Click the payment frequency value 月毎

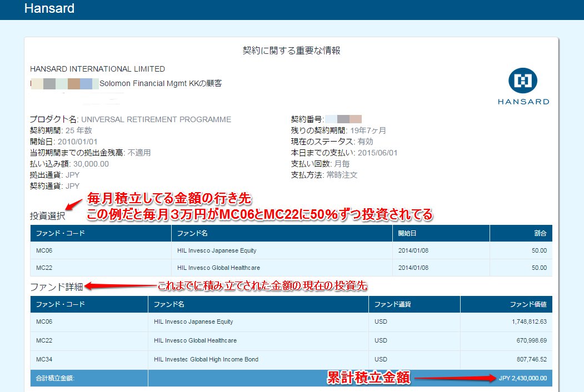342,164
